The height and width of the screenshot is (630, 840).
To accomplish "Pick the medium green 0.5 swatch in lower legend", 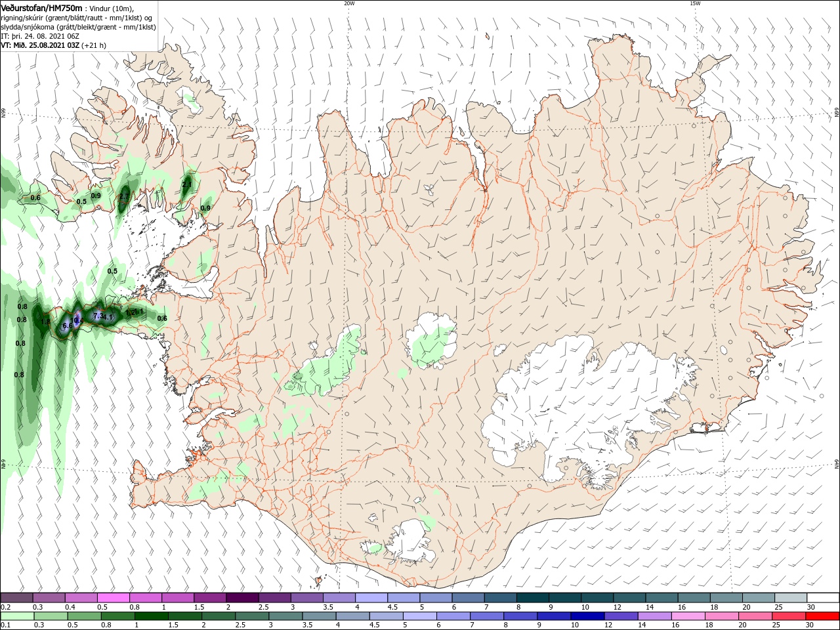I will click(x=85, y=616).
